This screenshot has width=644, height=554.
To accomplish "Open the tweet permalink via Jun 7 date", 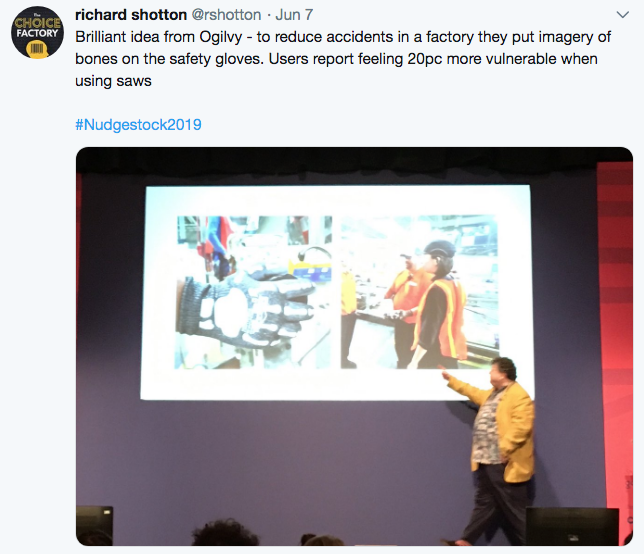I will tap(294, 15).
